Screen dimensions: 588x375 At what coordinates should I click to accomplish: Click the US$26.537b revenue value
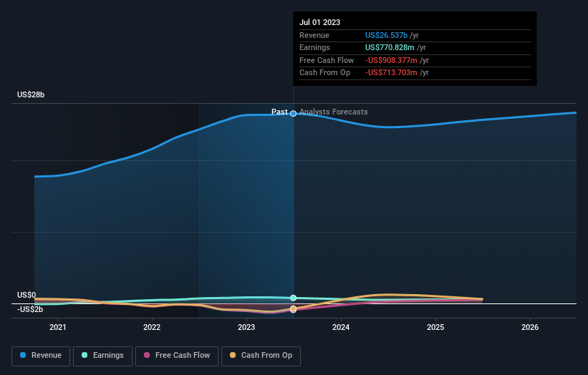point(386,35)
